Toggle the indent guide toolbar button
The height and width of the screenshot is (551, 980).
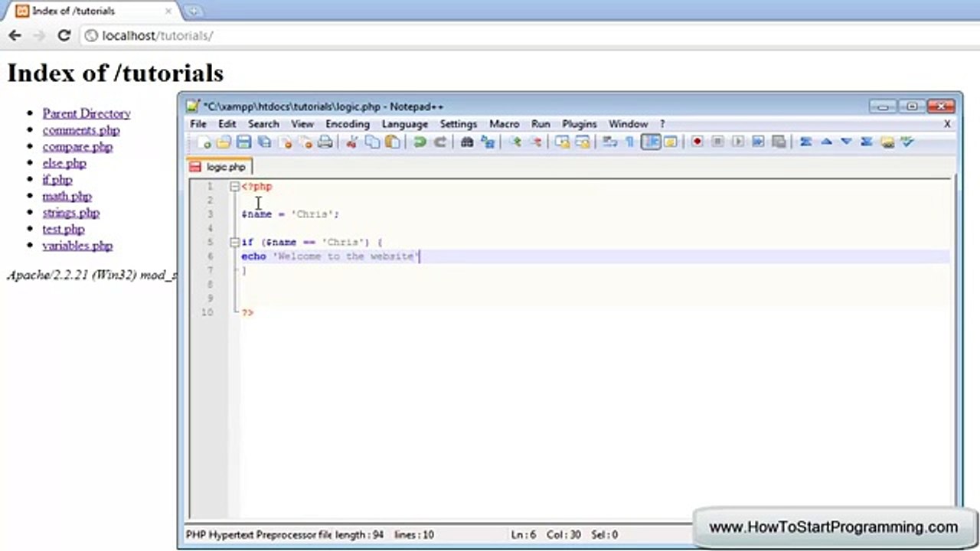pyautogui.click(x=651, y=142)
